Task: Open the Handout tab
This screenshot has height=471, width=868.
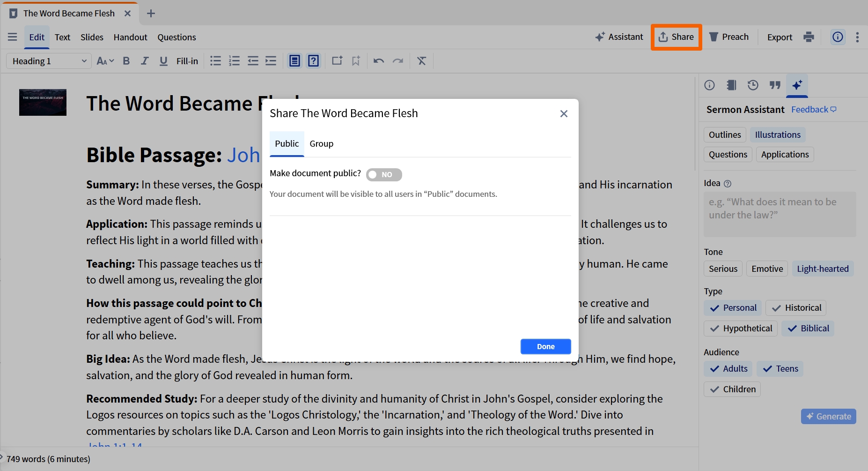Action: tap(130, 37)
